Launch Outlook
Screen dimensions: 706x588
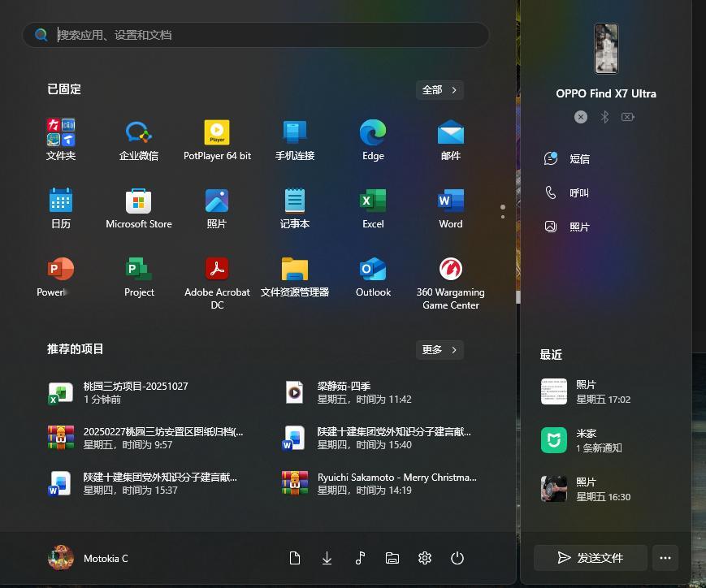coord(373,276)
